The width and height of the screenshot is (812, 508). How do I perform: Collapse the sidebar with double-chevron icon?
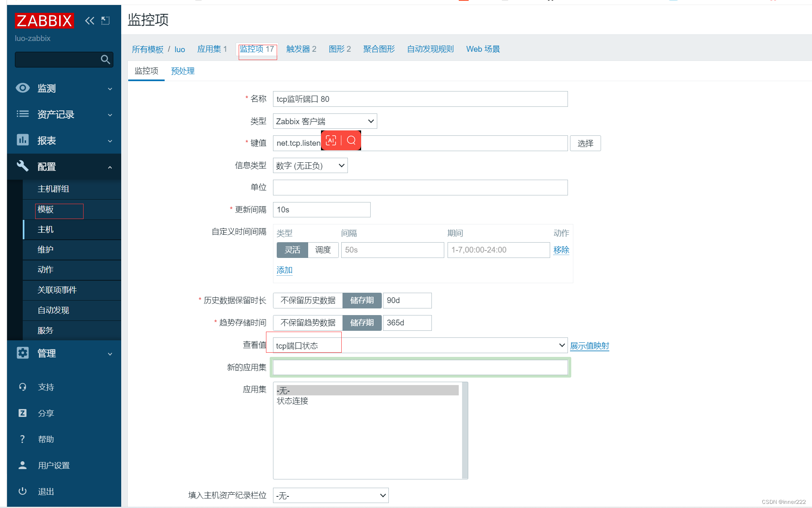point(89,21)
